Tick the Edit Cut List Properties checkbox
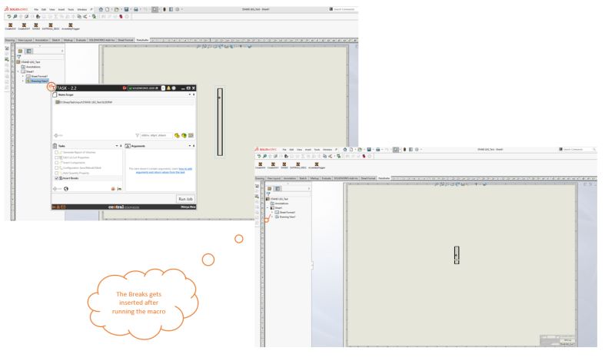 point(56,157)
